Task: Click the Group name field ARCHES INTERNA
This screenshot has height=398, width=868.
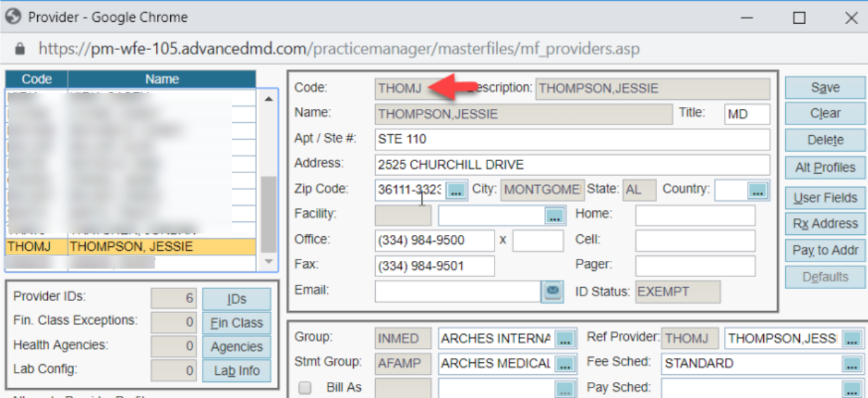Action: click(x=496, y=339)
